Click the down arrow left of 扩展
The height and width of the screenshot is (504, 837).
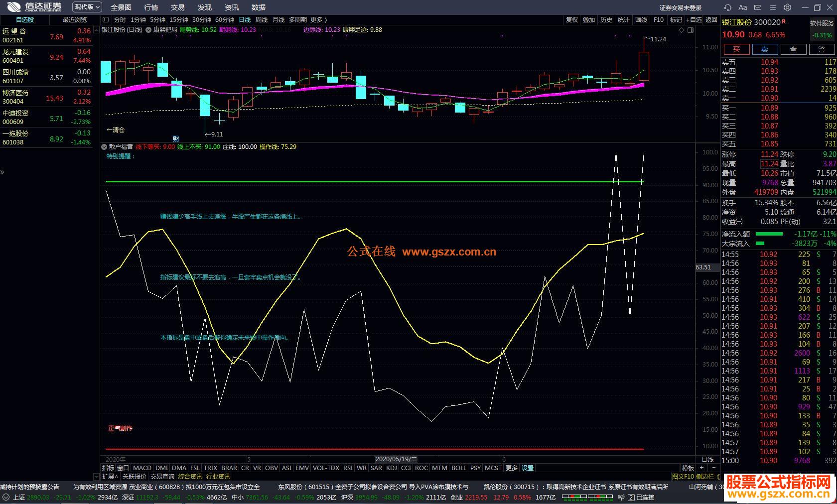pos(97,477)
